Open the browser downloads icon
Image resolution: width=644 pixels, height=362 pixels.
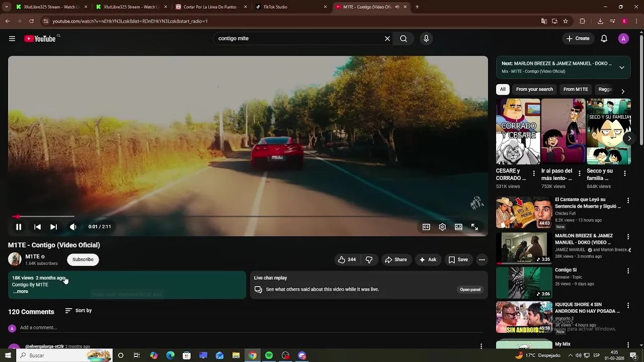tap(600, 21)
